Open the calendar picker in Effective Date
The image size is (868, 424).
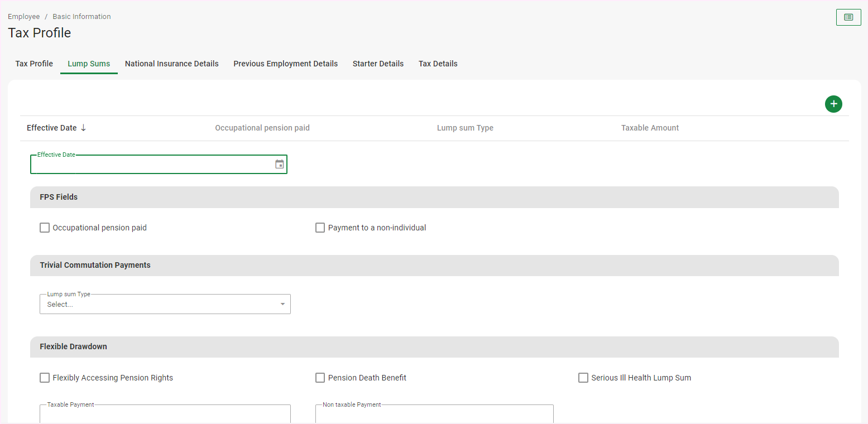pos(280,165)
